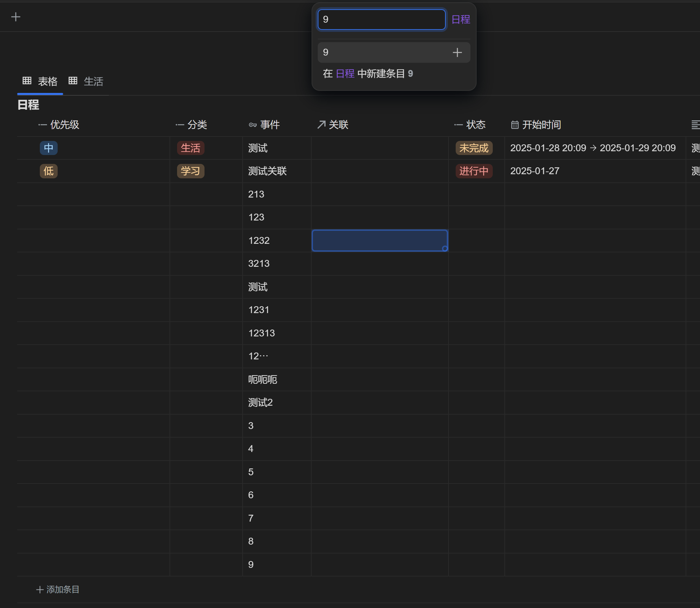This screenshot has width=700, height=608.
Task: Click the text-lines icon at right edge
Action: (x=695, y=125)
